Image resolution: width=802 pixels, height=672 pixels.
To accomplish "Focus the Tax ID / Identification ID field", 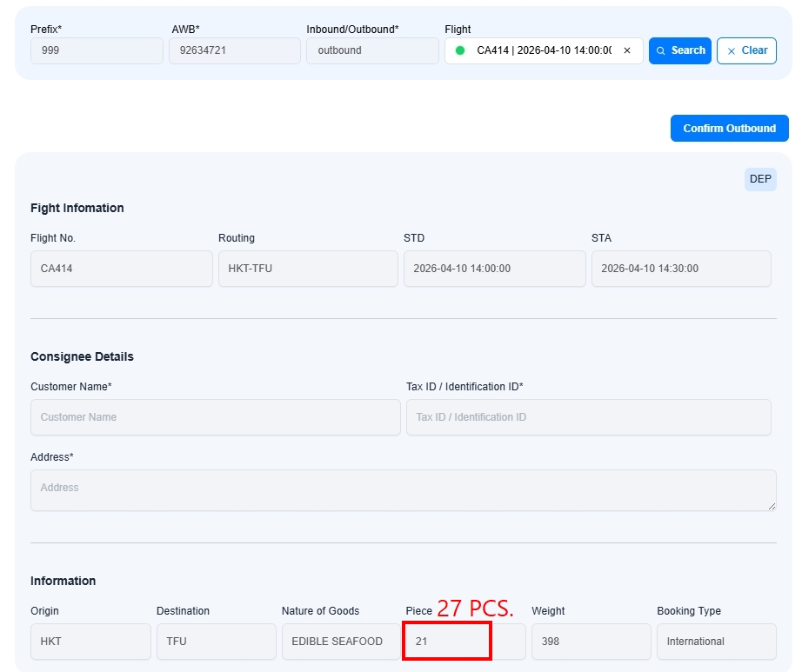I will tap(588, 417).
